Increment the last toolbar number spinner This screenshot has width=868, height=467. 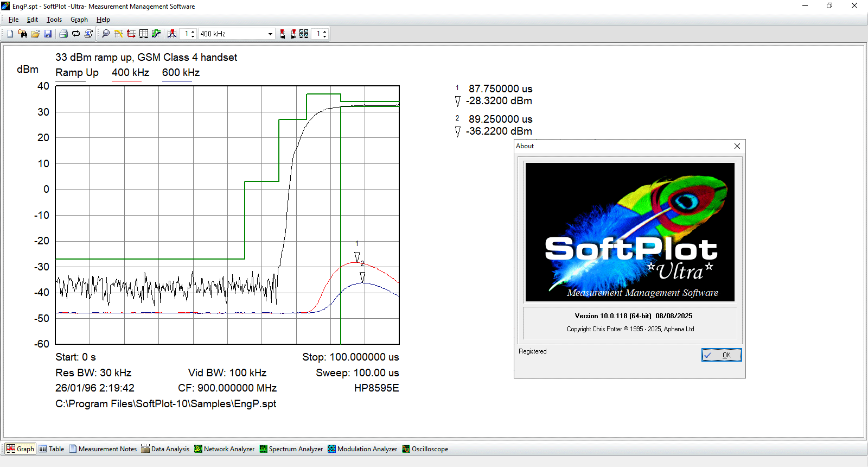(x=324, y=31)
